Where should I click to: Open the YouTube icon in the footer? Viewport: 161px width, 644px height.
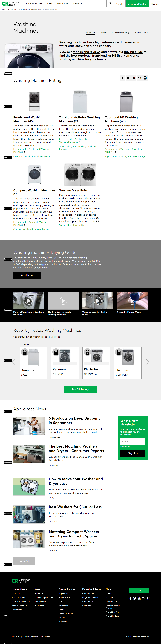pos(139,598)
